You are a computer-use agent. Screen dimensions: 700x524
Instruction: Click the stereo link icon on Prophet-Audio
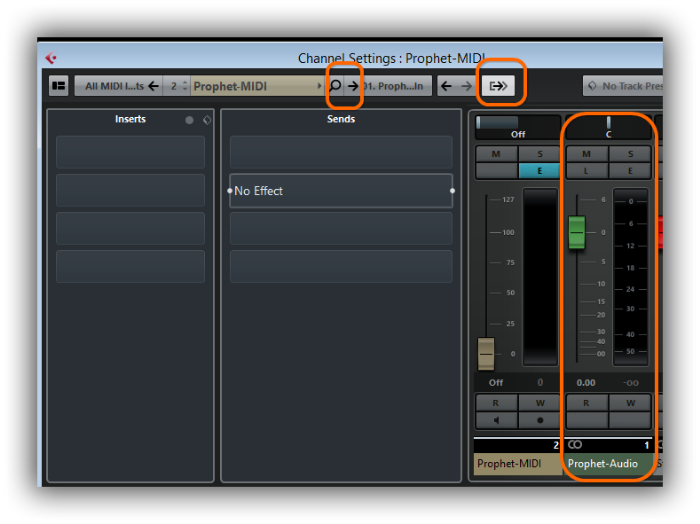[x=575, y=444]
